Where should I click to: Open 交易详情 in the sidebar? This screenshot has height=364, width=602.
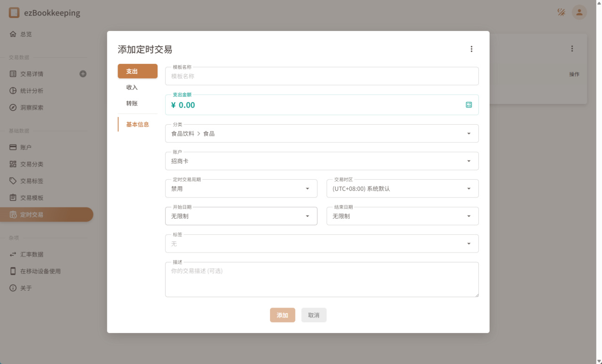pos(47,74)
